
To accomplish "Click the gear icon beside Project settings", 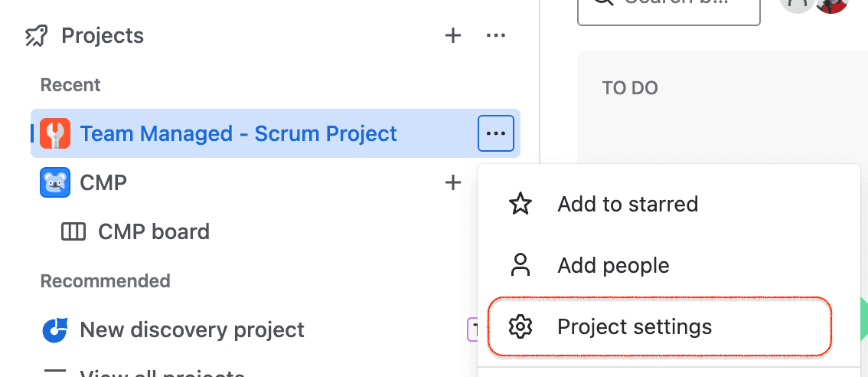I will [520, 327].
